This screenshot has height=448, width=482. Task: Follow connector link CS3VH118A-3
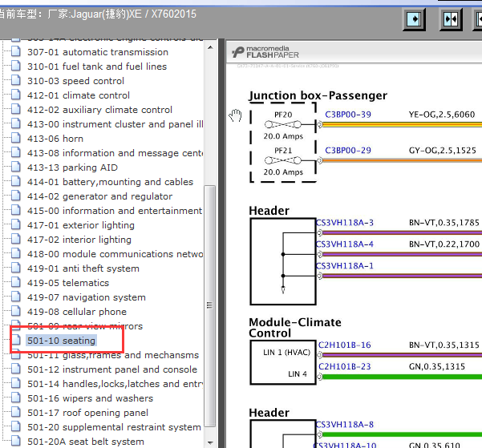(345, 223)
